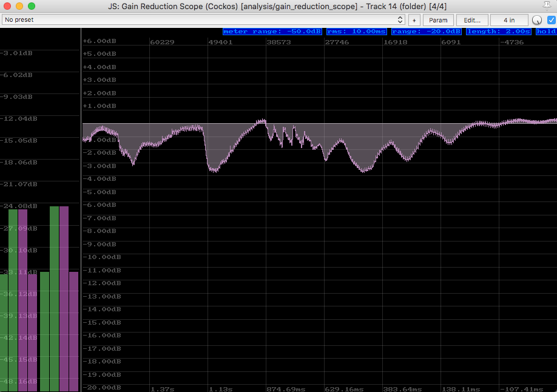Click the 49401 sample marker
The image size is (557, 392).
[x=220, y=42]
